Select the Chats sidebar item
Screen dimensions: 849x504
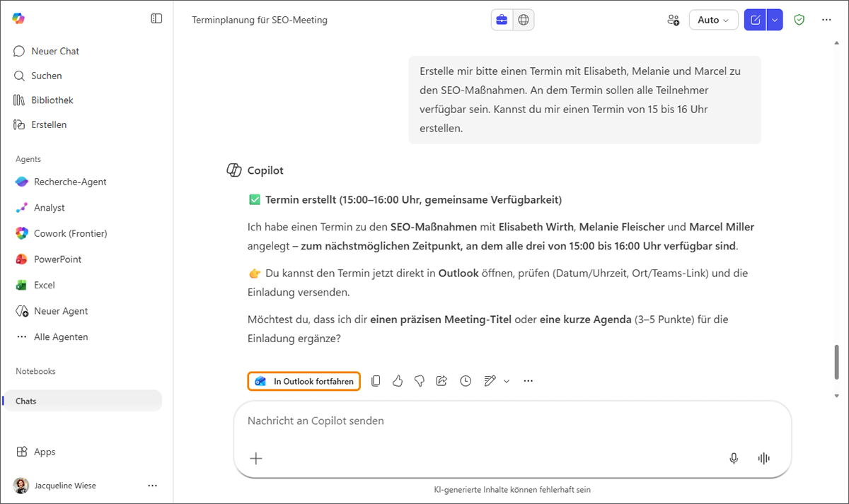click(26, 401)
